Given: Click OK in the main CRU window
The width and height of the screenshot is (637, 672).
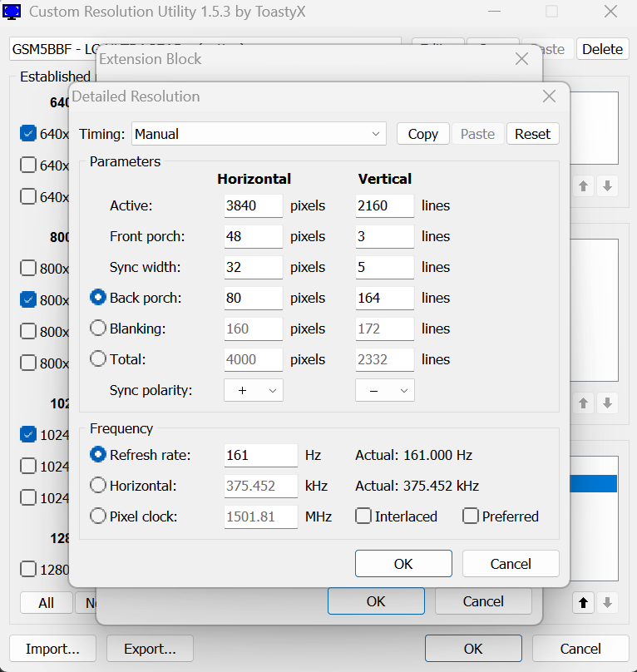Looking at the screenshot, I should click(473, 649).
